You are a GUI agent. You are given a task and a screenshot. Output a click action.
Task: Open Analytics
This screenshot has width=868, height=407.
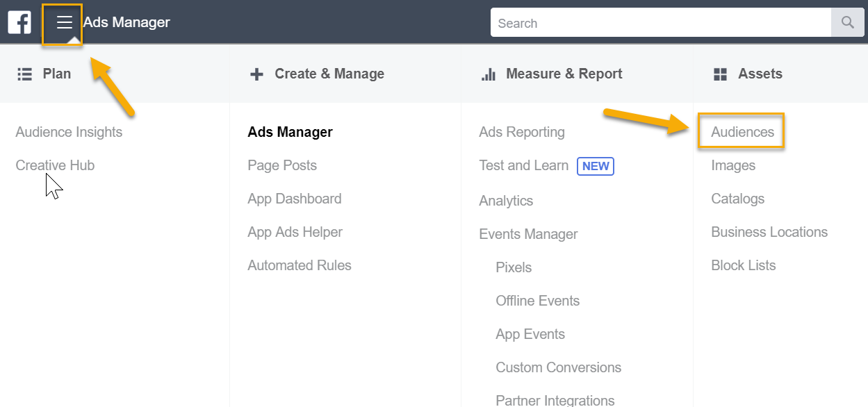point(506,201)
